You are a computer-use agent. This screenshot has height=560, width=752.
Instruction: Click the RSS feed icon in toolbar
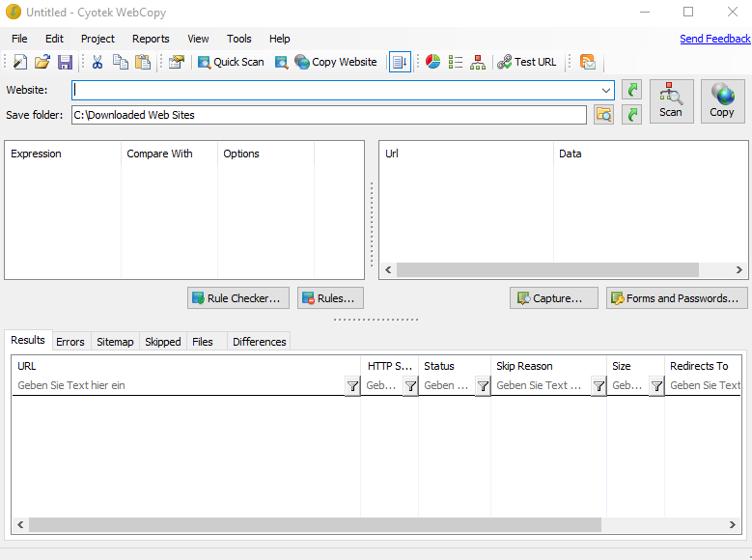pos(587,62)
